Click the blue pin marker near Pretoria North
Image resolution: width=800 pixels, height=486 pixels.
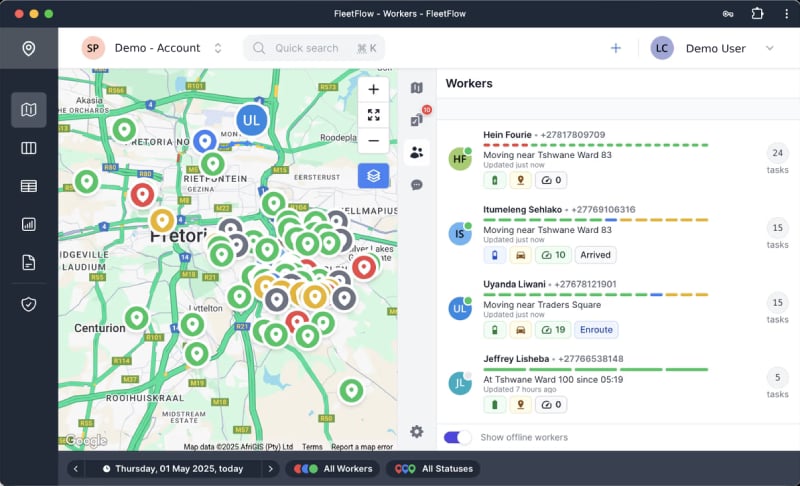205,141
